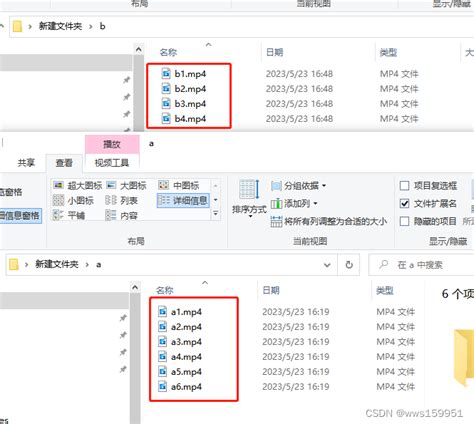Select file a4.mp4 in folder a window
Viewport: 474px width, 424px height.
pyautogui.click(x=186, y=357)
